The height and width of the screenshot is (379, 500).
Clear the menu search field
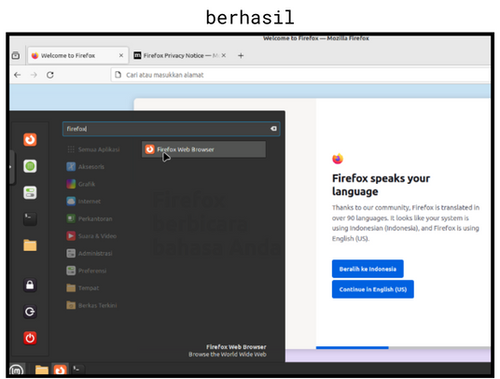(x=273, y=129)
